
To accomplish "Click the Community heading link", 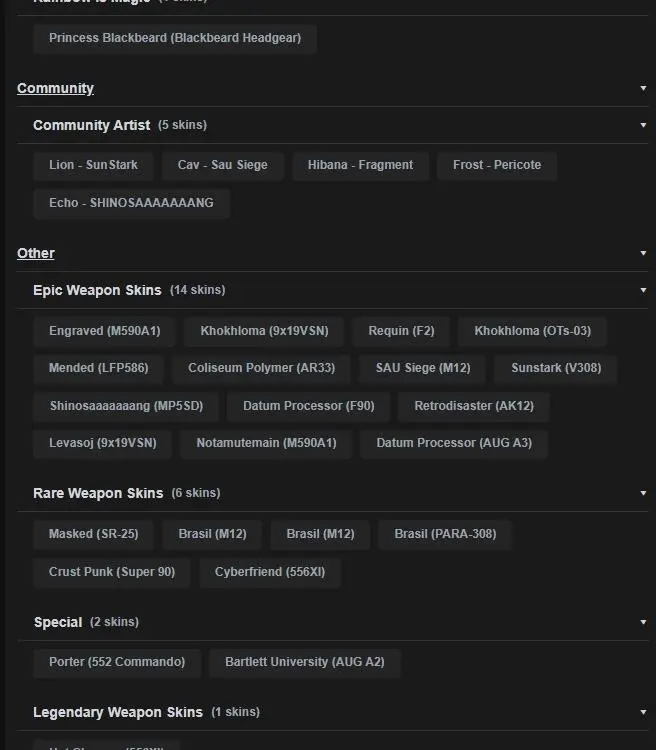I will pyautogui.click(x=55, y=88).
